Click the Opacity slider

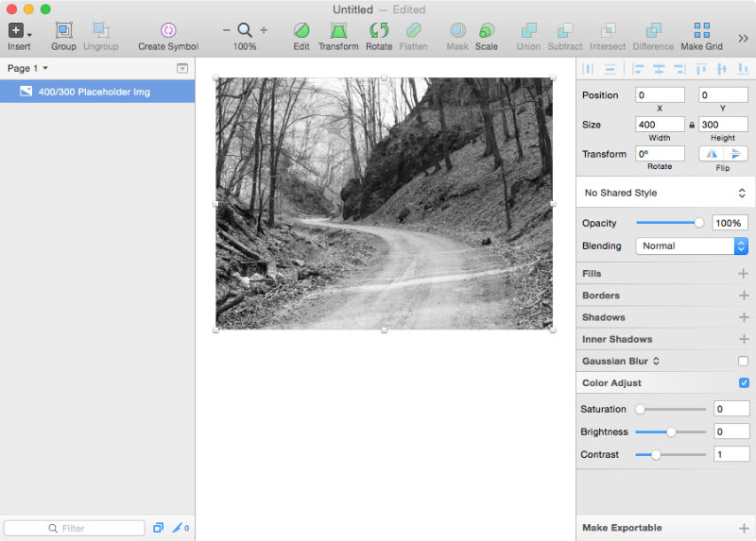668,223
